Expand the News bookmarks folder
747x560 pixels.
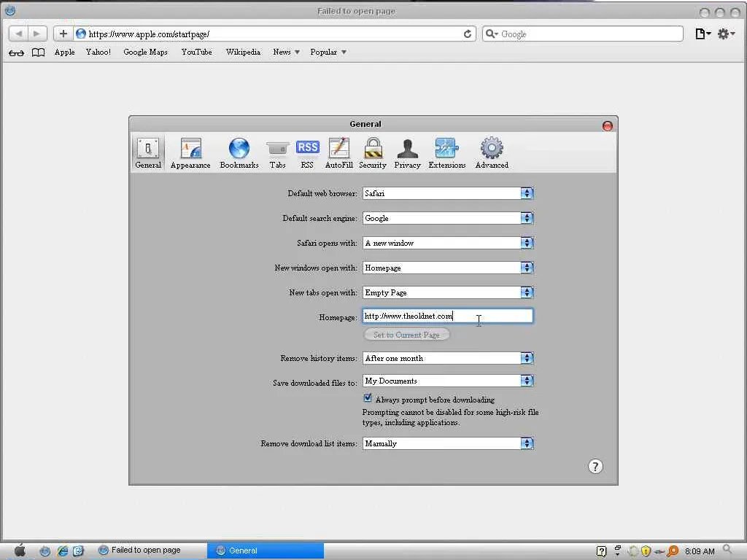(286, 52)
